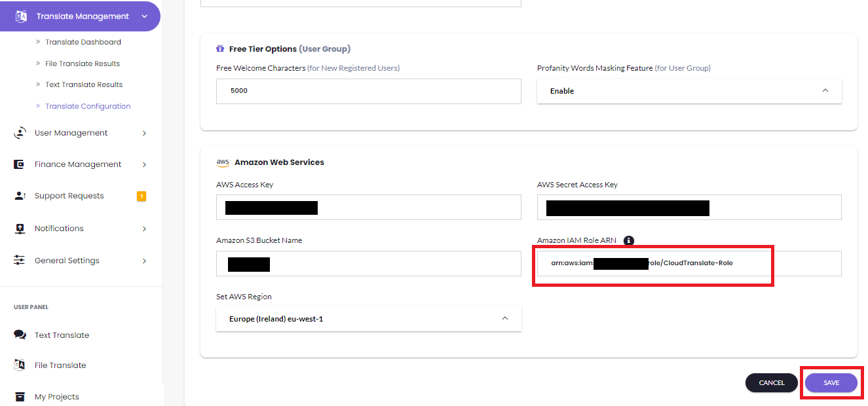Select Text Translate Results menu item
This screenshot has height=406, width=868.
[83, 84]
